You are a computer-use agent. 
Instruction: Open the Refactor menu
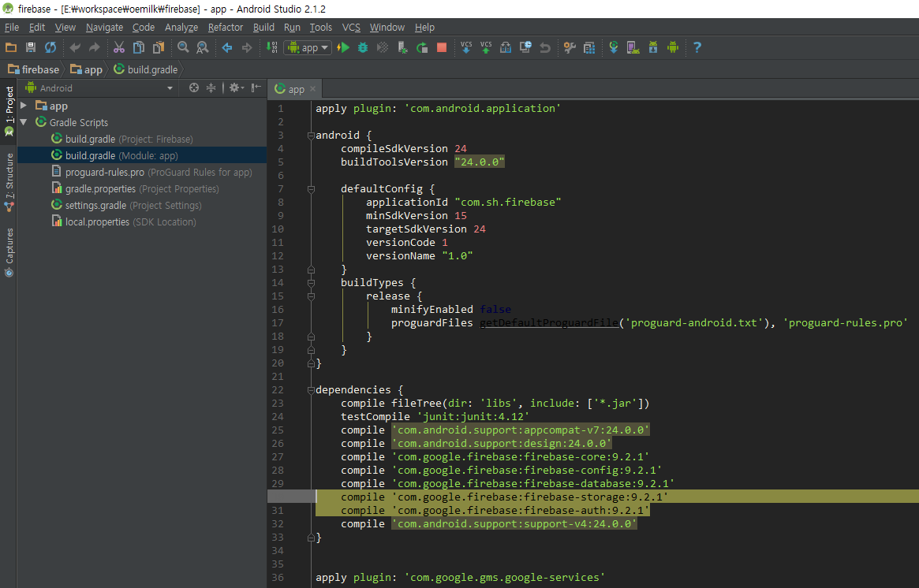click(226, 28)
